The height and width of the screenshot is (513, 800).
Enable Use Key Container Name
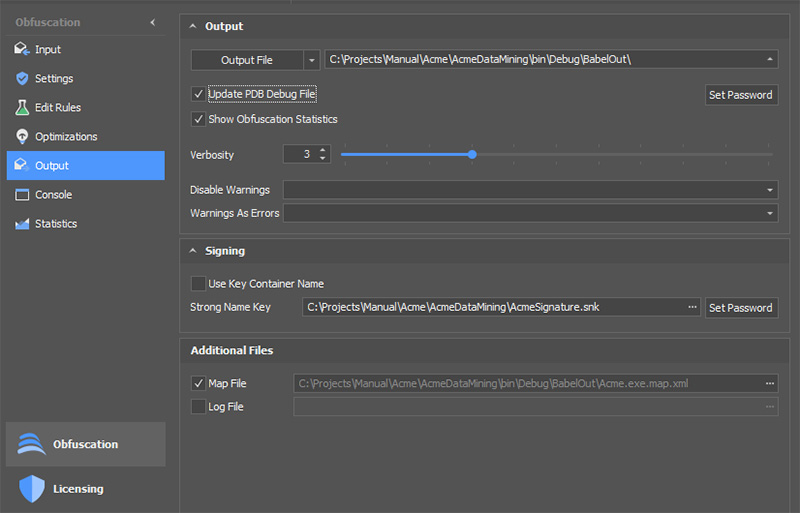198,283
